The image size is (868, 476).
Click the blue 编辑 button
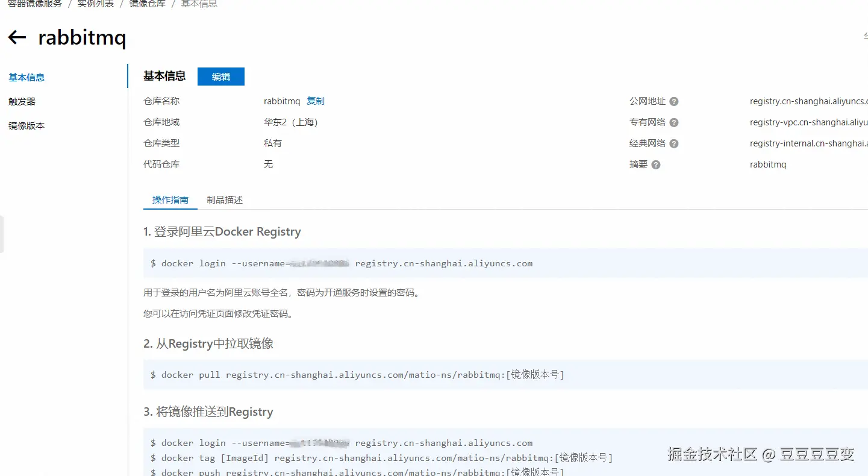click(221, 77)
